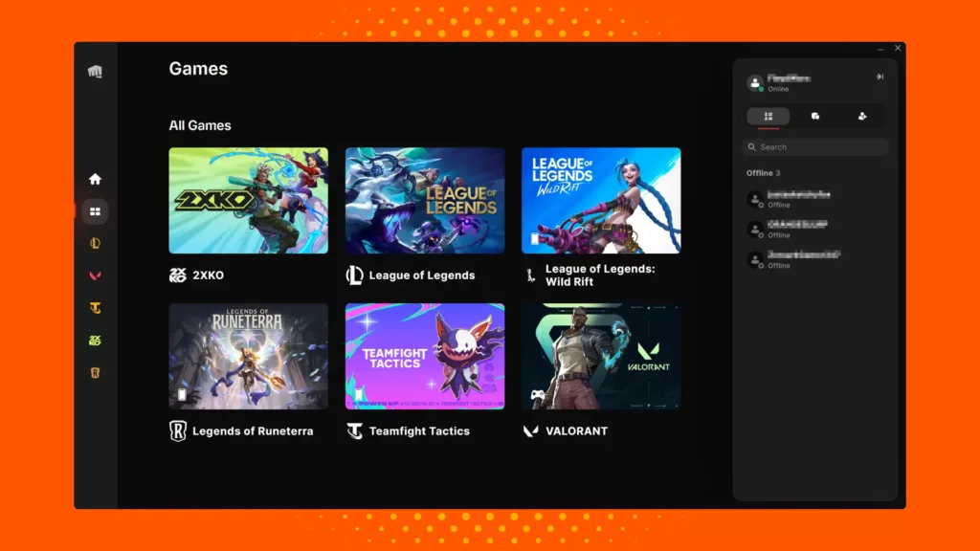Open the League of Legends: Wild Rift tile
The width and height of the screenshot is (980, 551).
(601, 199)
